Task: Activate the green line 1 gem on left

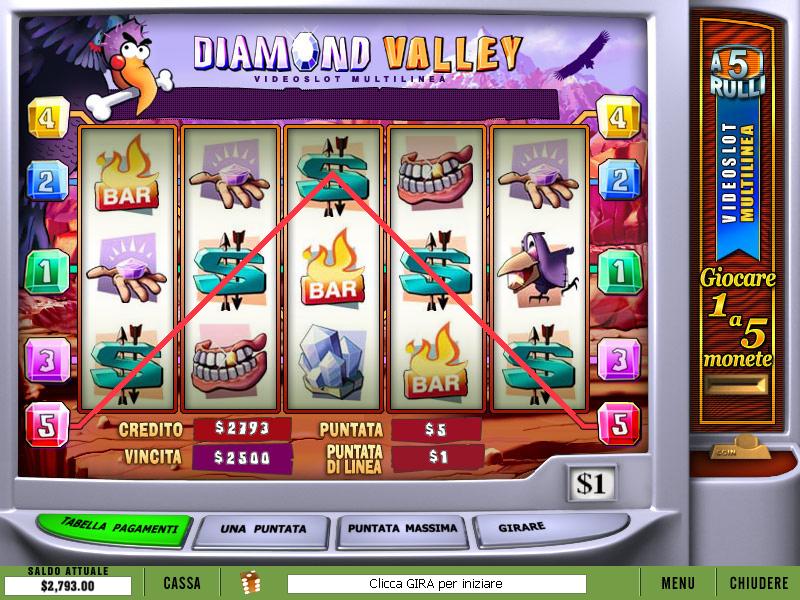Action: click(47, 272)
